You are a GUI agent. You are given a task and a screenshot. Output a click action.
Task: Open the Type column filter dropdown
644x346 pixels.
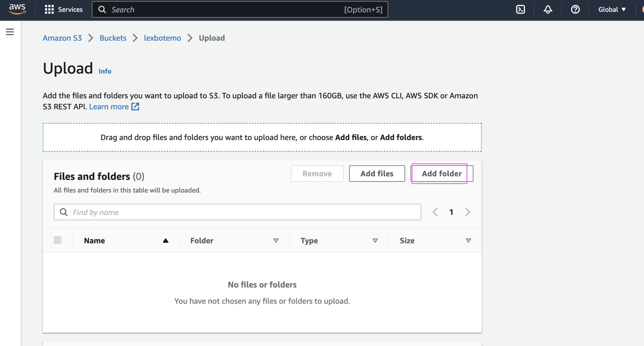coord(375,240)
